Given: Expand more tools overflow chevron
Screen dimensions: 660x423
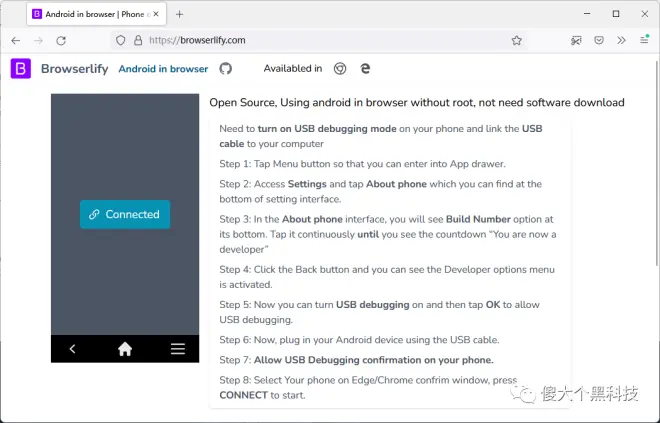Looking at the screenshot, I should (621, 40).
